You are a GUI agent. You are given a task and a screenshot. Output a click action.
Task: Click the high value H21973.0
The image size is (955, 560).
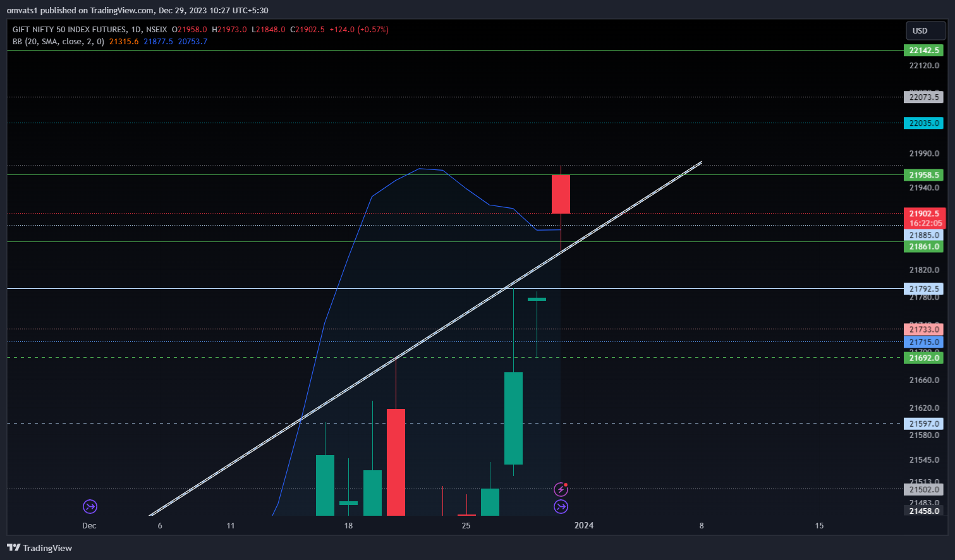tap(229, 30)
